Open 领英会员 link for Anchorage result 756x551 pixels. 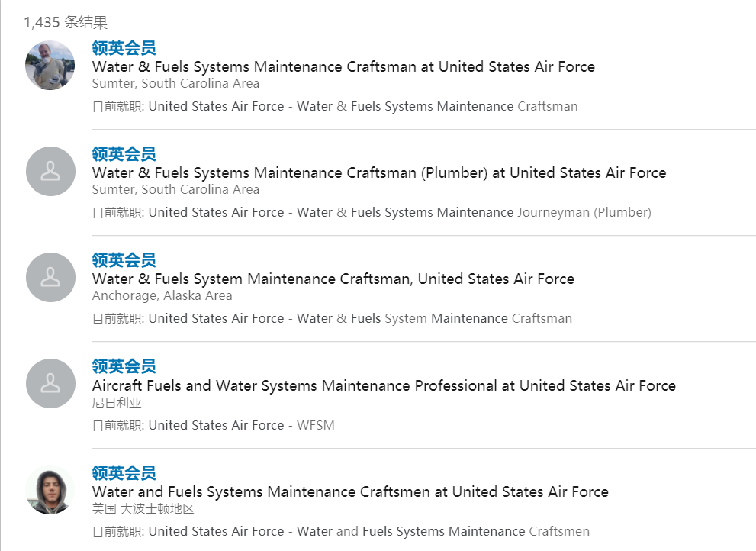pyautogui.click(x=124, y=260)
